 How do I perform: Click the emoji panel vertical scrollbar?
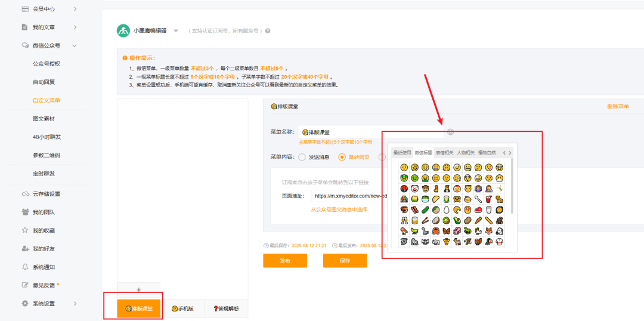(512, 186)
